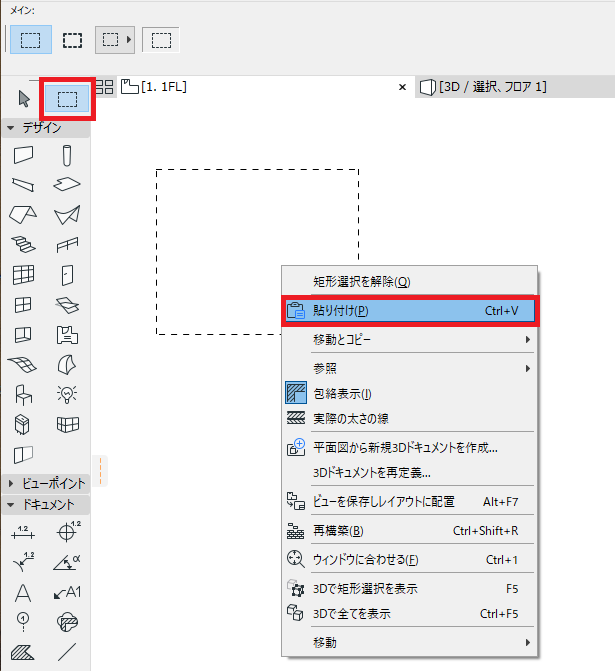The image size is (615, 671).
Task: Choose 再構築(B) from context menu
Action: pos(410,531)
